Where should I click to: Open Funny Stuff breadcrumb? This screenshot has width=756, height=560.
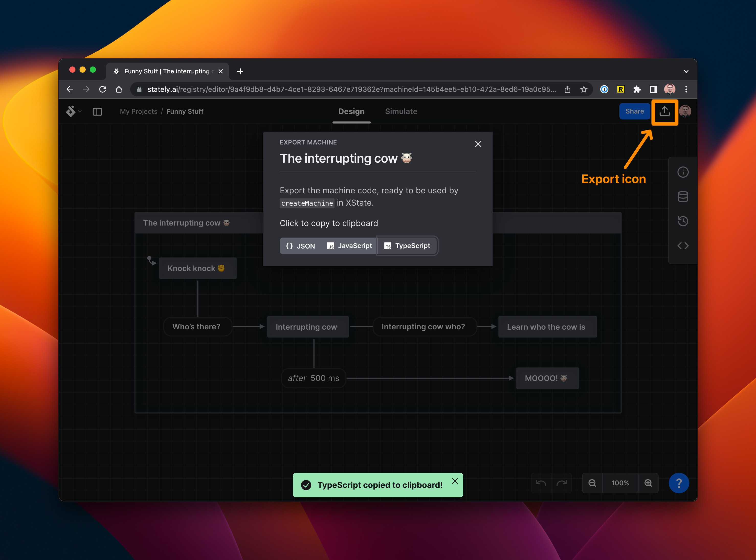(x=185, y=111)
